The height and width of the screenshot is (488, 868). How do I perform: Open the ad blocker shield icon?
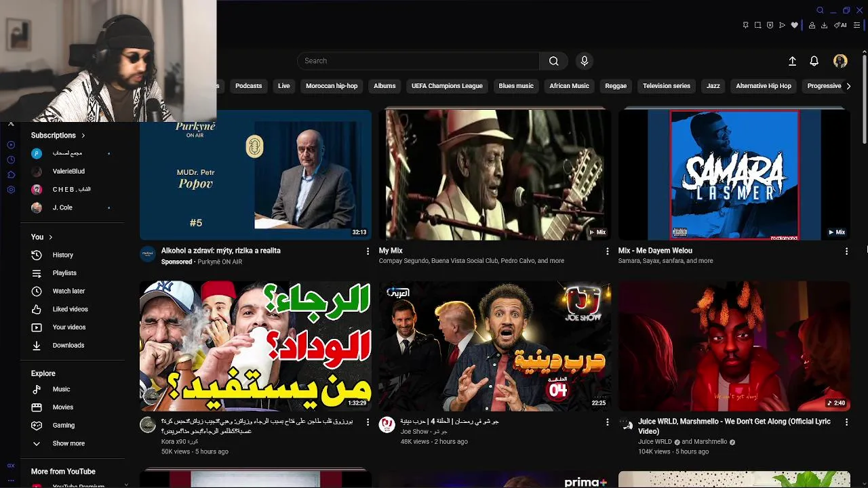[x=770, y=25]
